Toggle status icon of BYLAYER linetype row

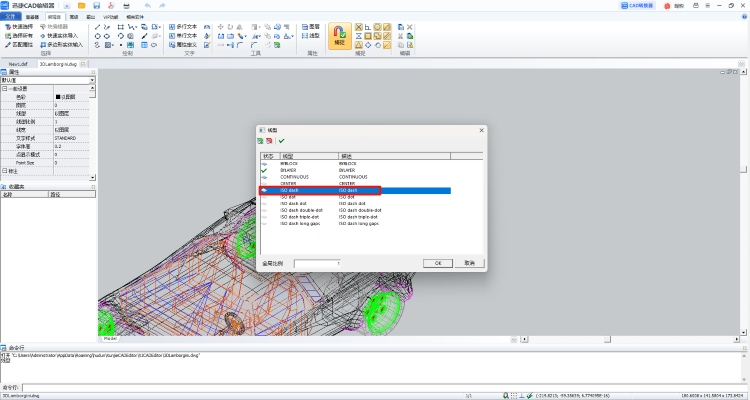pyautogui.click(x=264, y=170)
